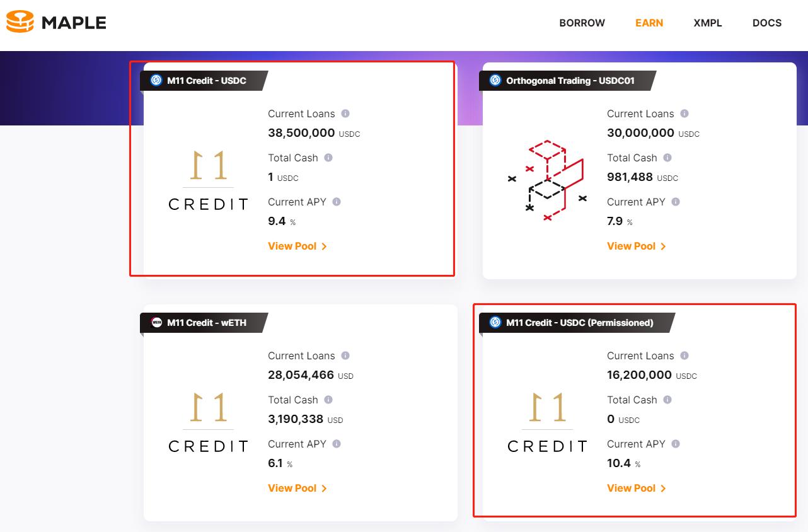This screenshot has width=808, height=532.
Task: Click info icon beside M11 USDC Current Loans
Action: (x=345, y=113)
